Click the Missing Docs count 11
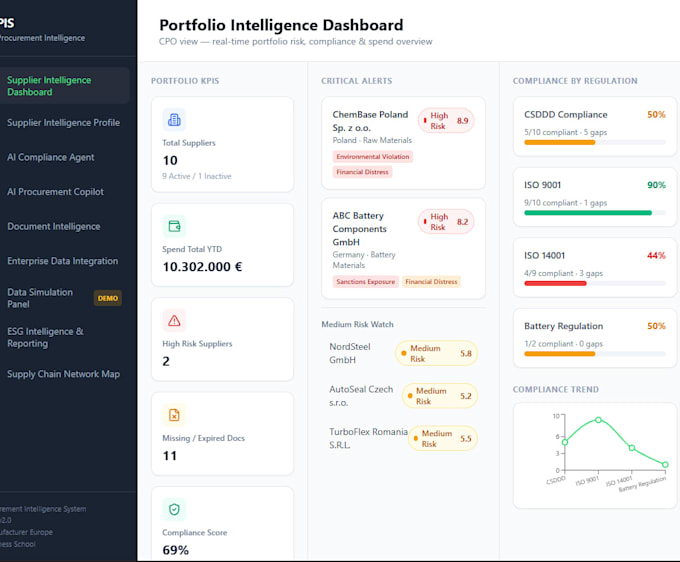The image size is (680, 562). click(x=170, y=456)
